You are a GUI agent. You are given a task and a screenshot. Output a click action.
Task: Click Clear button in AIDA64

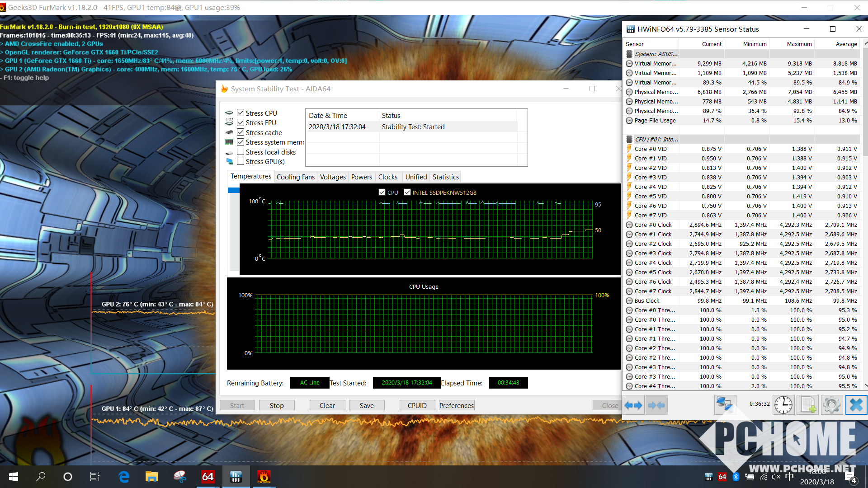coord(327,405)
